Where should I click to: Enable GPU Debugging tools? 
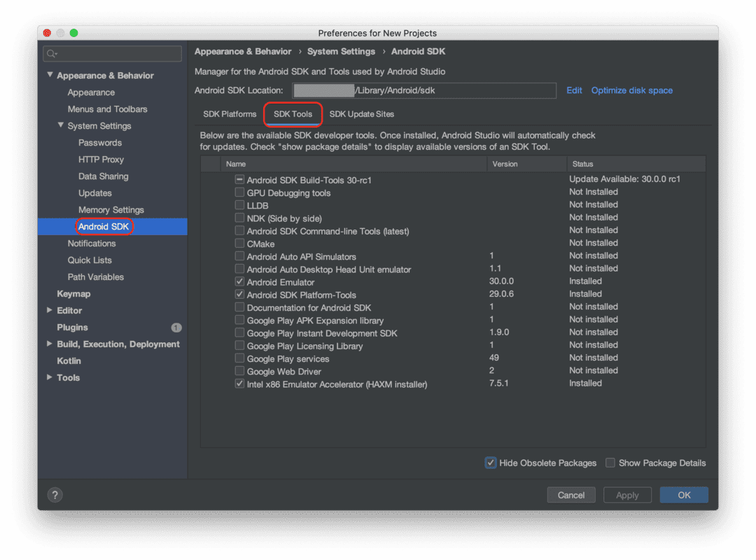point(239,192)
